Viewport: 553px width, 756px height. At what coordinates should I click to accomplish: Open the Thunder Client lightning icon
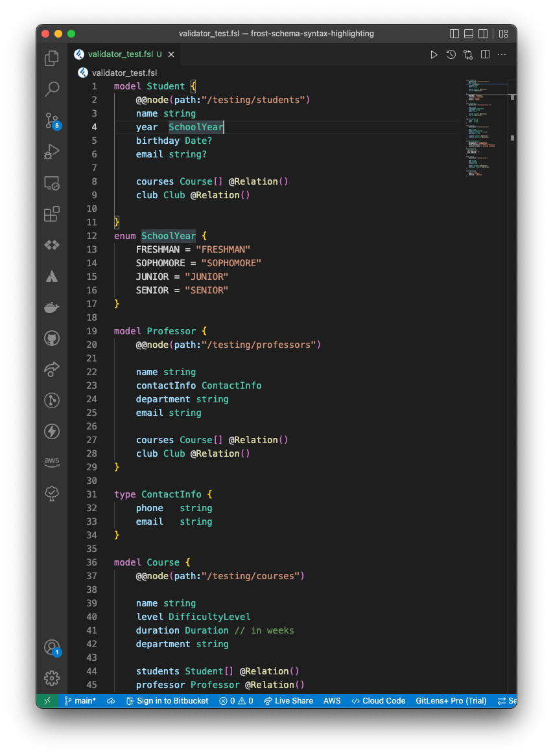click(52, 431)
